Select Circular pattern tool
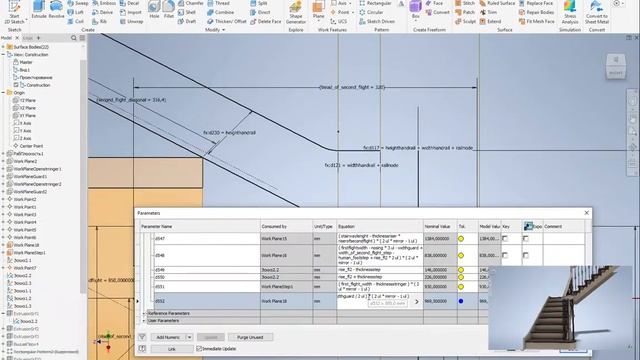This screenshot has width=640, height=360. [x=371, y=12]
